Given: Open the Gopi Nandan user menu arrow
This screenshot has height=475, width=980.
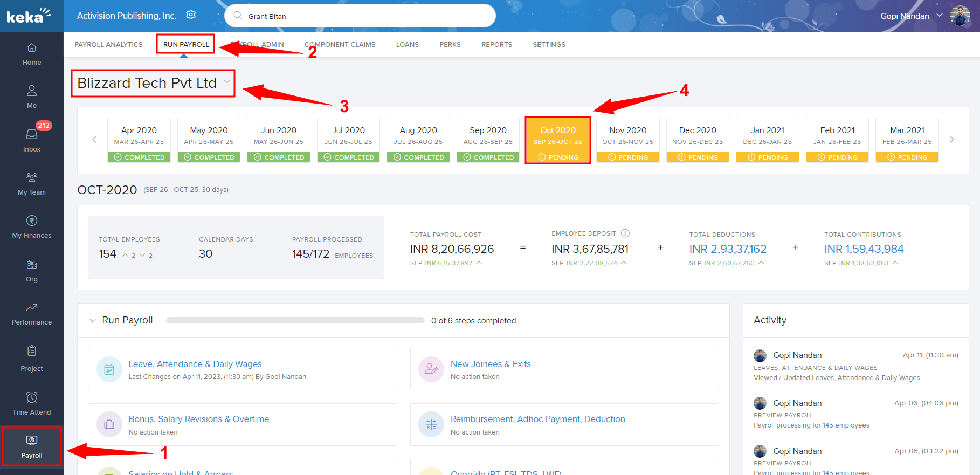Looking at the screenshot, I should pos(940,16).
